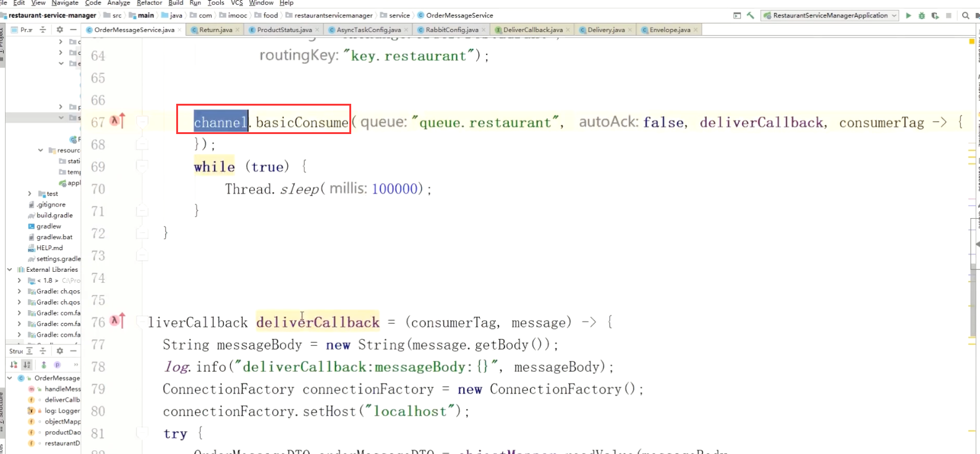Place cursor on basicConsume method call

pos(302,122)
